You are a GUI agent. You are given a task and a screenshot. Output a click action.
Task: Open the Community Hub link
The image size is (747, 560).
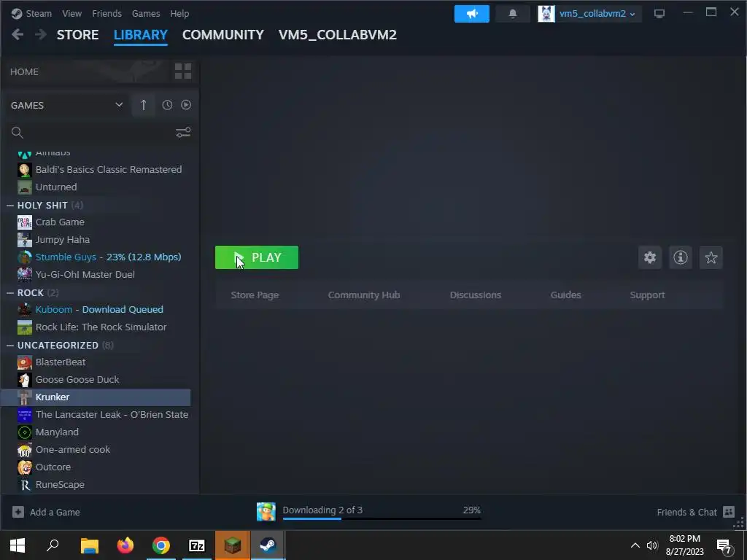tap(364, 295)
